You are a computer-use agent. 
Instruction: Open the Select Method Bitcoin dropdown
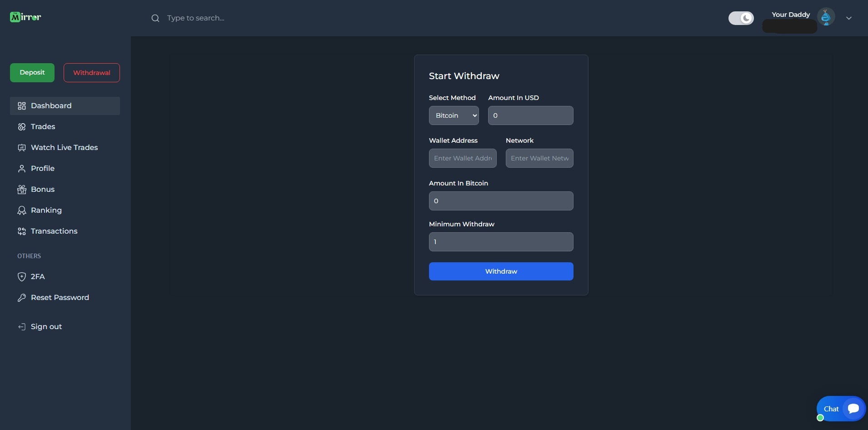[x=454, y=115]
